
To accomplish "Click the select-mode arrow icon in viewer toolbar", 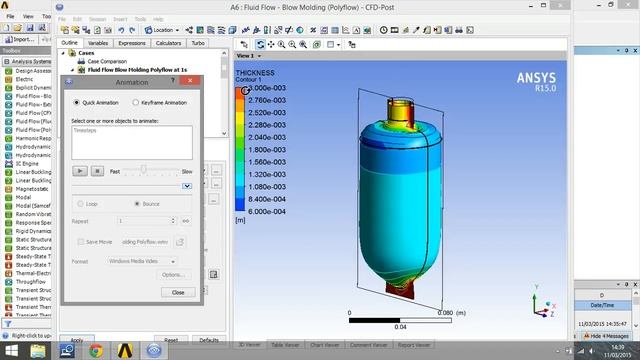I will (x=244, y=44).
